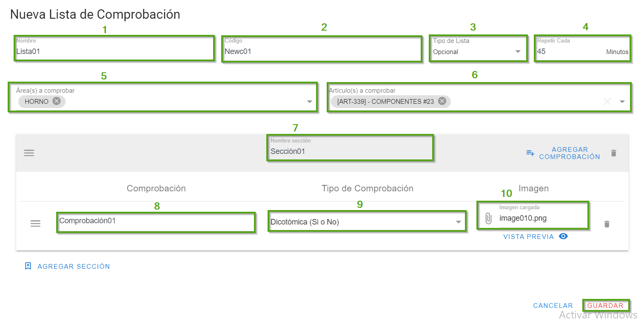Click the paperclip attach image icon
This screenshot has height=324, width=644.
click(488, 219)
